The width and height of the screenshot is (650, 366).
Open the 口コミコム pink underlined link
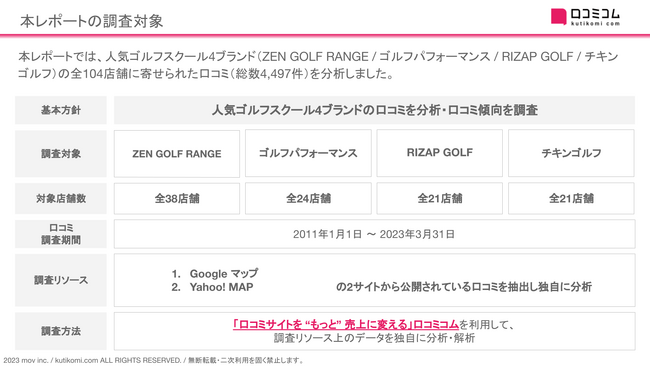click(345, 324)
